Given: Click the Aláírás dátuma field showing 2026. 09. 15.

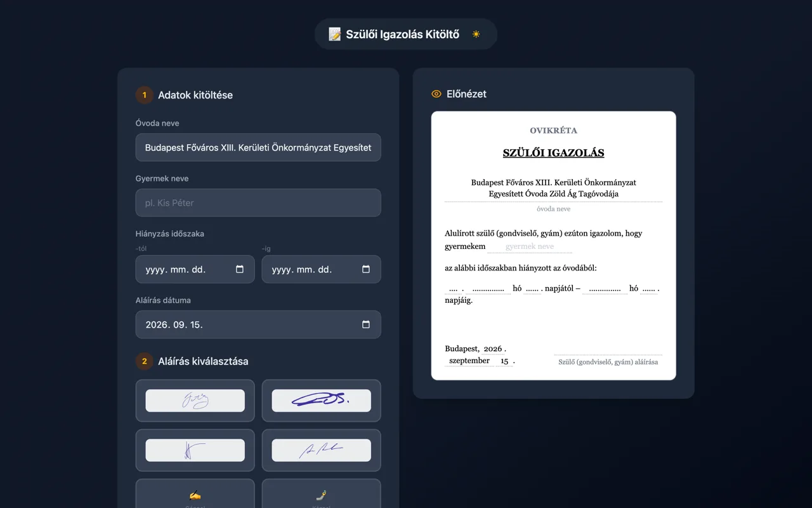Looking at the screenshot, I should pos(258,324).
